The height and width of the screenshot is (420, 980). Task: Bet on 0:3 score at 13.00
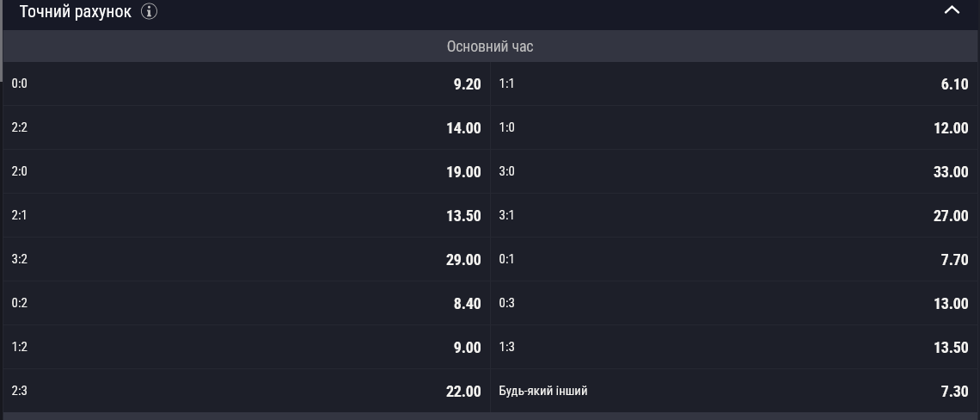[734, 303]
